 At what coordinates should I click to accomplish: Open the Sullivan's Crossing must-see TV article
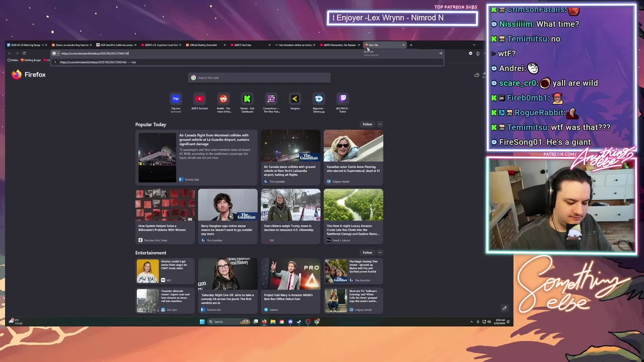pos(353,300)
